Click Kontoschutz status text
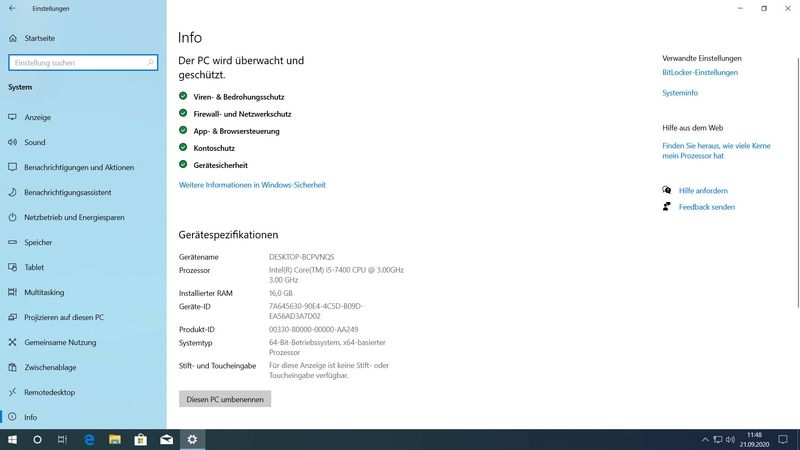 coord(214,148)
